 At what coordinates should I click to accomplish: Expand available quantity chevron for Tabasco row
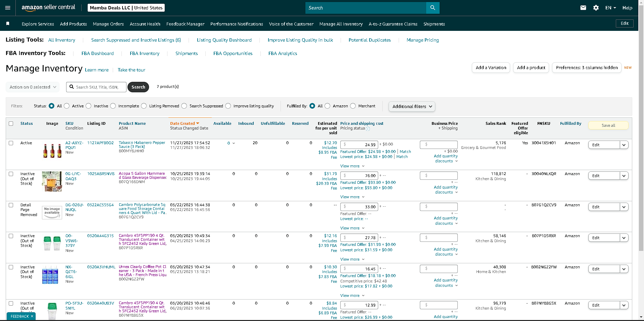click(234, 143)
